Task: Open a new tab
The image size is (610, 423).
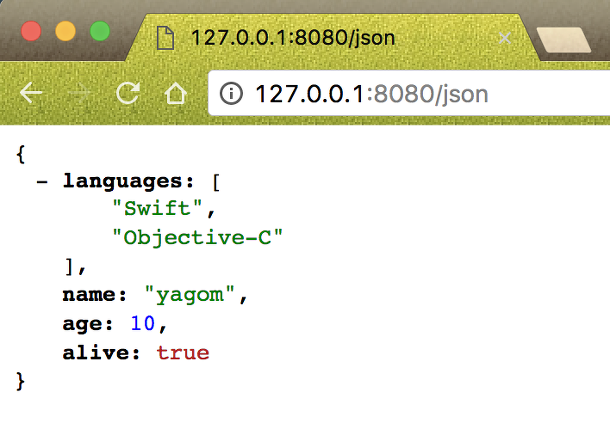Action: tap(564, 39)
